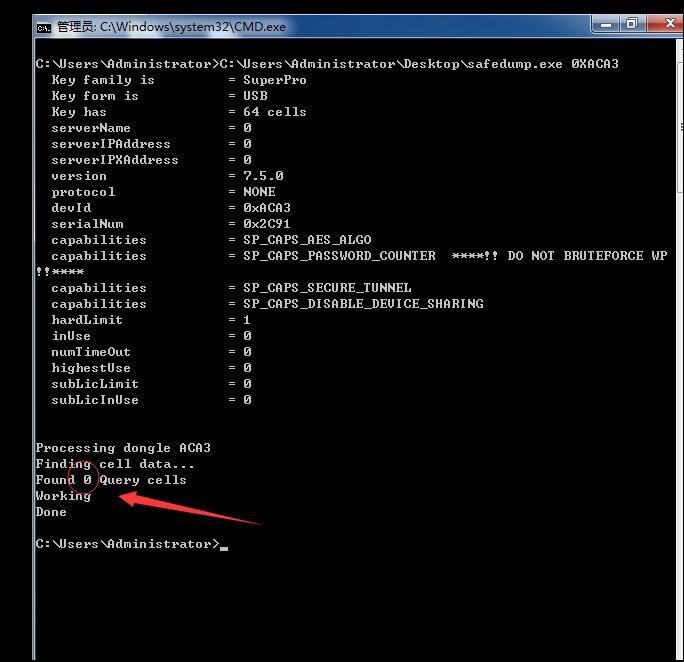
Task: Click 'SP_CAPS_DISABLE_DEVICE_SHARING' text
Action: (x=363, y=304)
